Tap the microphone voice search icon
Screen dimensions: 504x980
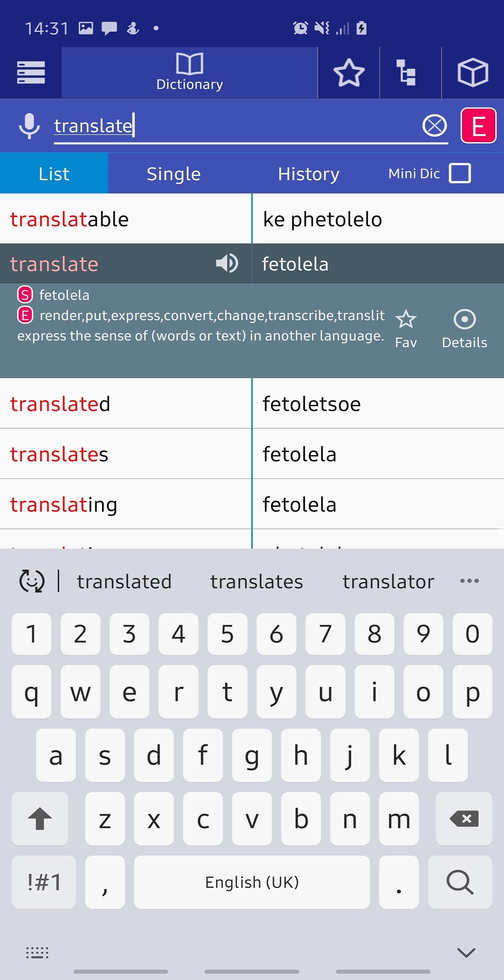(x=29, y=126)
